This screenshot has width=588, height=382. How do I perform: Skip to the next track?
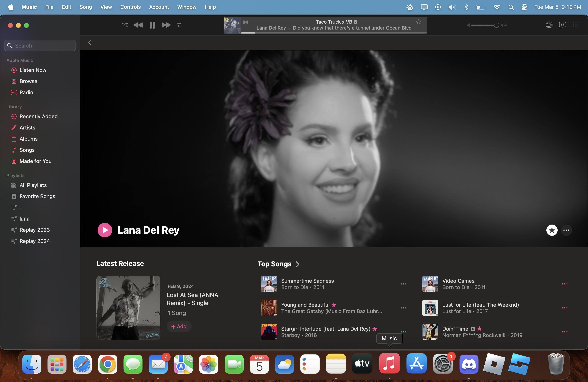coord(166,25)
